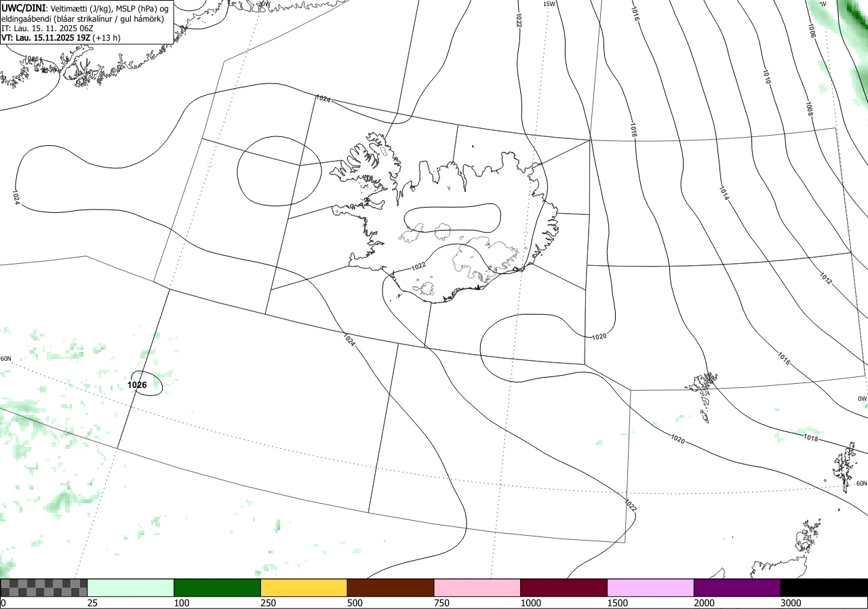This screenshot has height=609, width=868.
Task: Select the black above-3000 legend swatch
Action: [824, 587]
